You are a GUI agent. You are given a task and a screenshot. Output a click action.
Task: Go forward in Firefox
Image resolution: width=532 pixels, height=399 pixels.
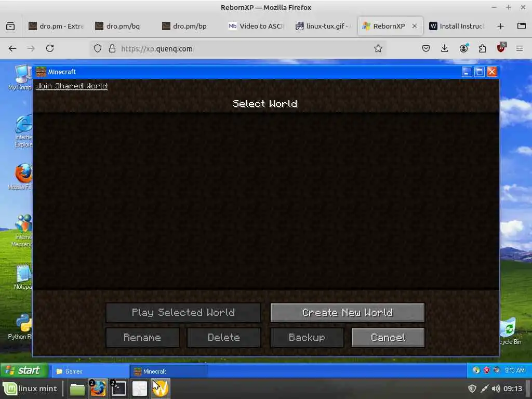point(31,48)
